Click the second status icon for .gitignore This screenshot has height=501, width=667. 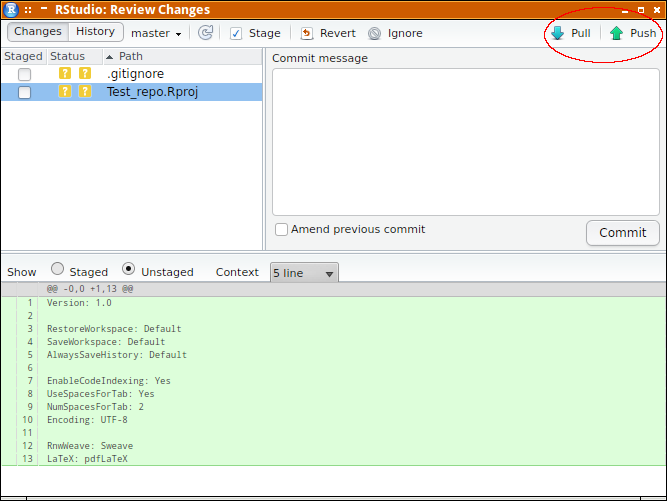pyautogui.click(x=85, y=73)
